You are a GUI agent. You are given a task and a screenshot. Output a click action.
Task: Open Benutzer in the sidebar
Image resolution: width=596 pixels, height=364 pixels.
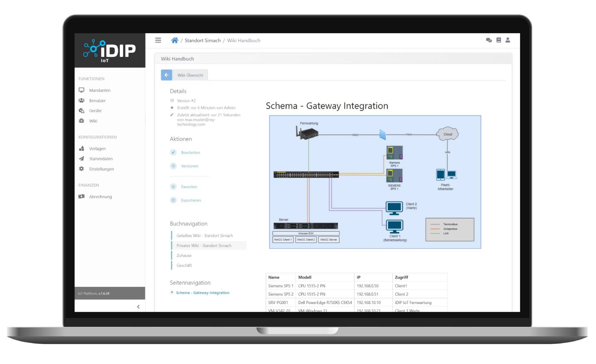(97, 100)
